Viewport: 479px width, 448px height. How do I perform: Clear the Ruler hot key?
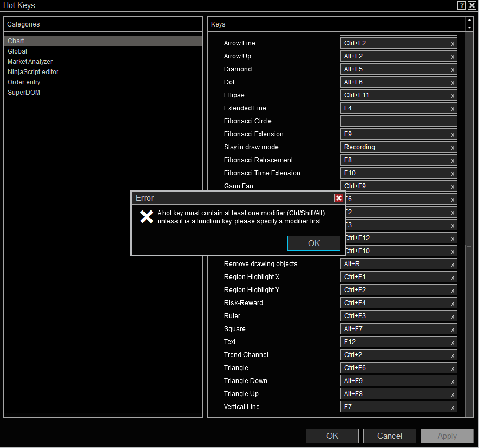click(452, 317)
